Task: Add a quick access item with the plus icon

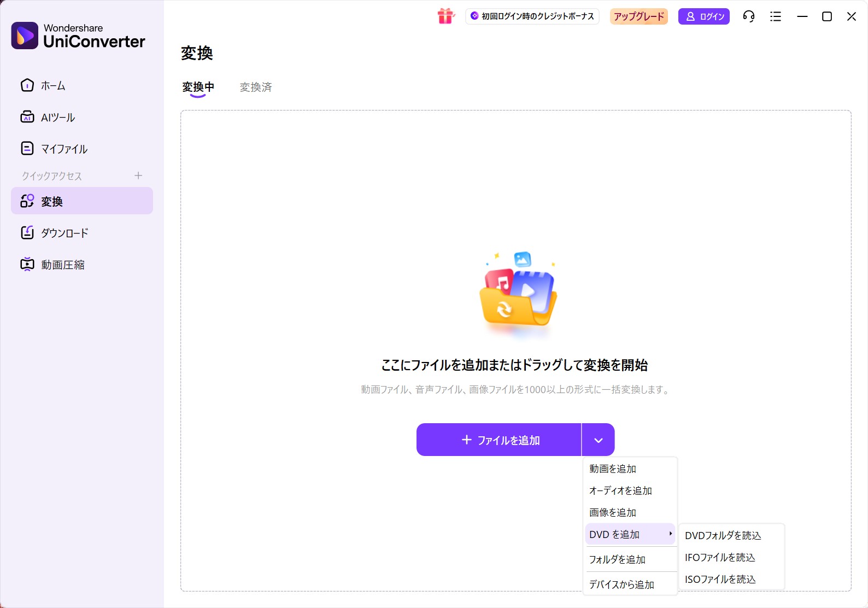Action: [x=138, y=176]
